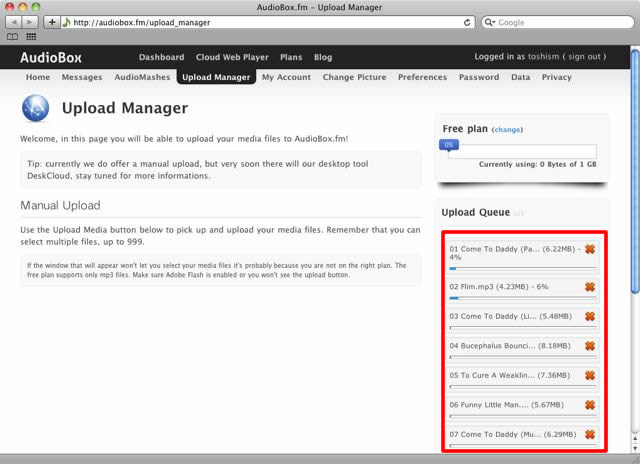This screenshot has width=640, height=464.
Task: Open the Data tab
Action: coord(520,77)
